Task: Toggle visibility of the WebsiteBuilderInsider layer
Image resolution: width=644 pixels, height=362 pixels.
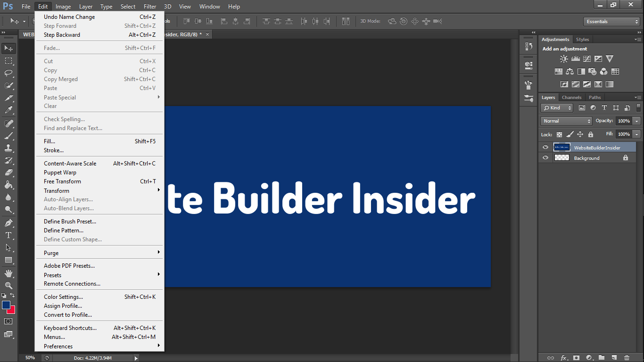Action: point(545,147)
